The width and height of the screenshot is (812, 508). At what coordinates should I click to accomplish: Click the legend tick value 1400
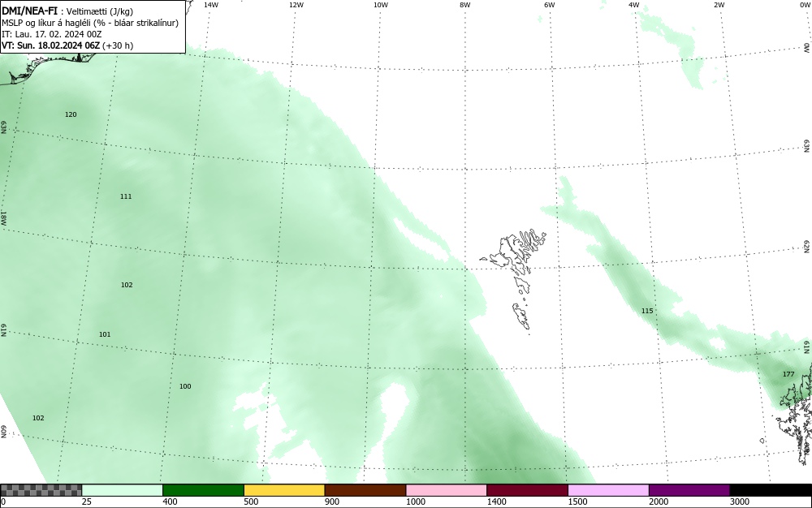pos(497,502)
